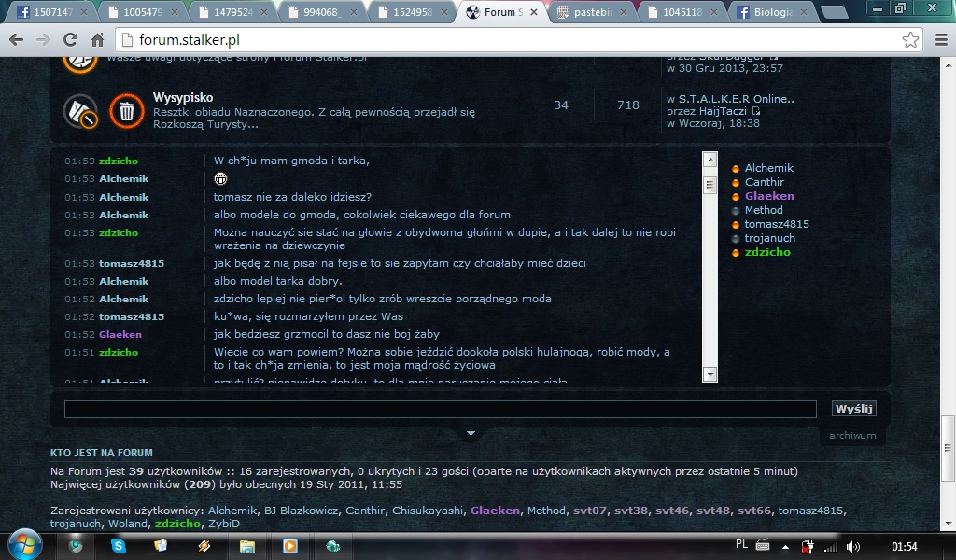Click the page scrollbar down arrow
Screen dimensions: 956x560
[x=949, y=524]
